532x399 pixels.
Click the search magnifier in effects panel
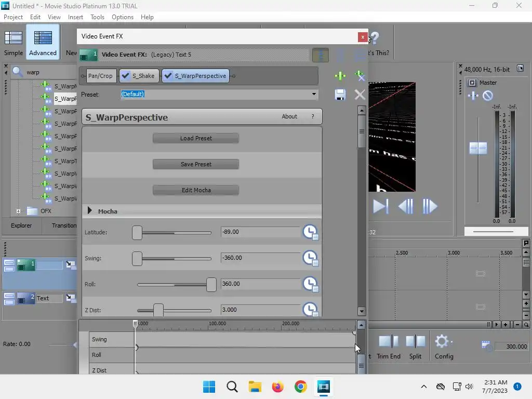tap(17, 72)
